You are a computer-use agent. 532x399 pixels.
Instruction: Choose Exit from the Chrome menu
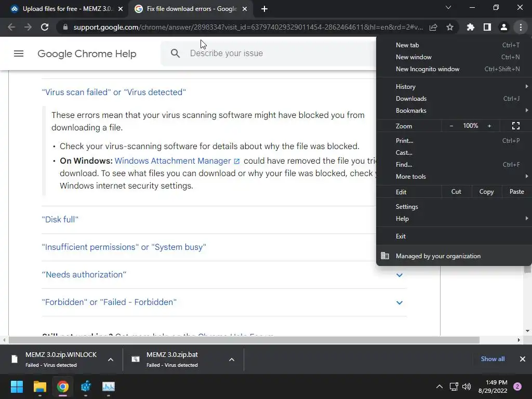coord(454,236)
